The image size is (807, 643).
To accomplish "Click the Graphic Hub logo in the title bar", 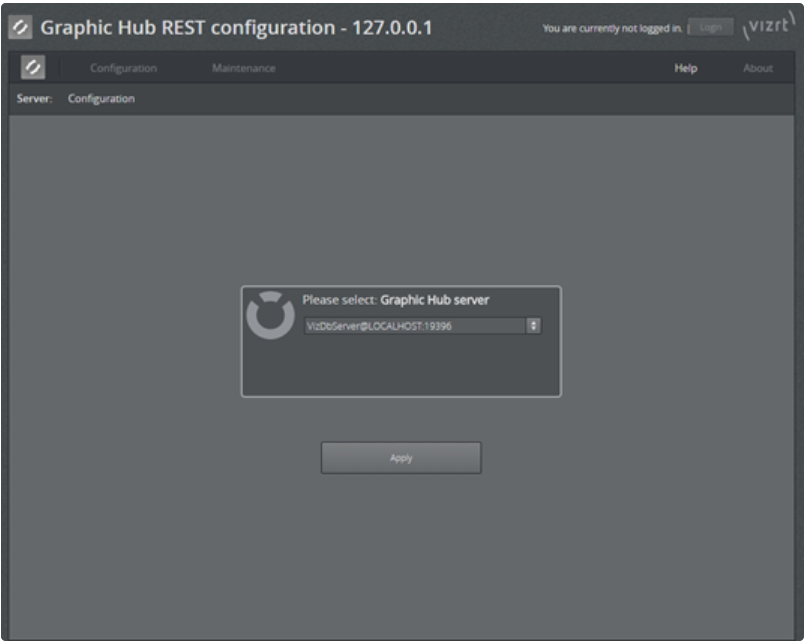I will click(x=21, y=27).
